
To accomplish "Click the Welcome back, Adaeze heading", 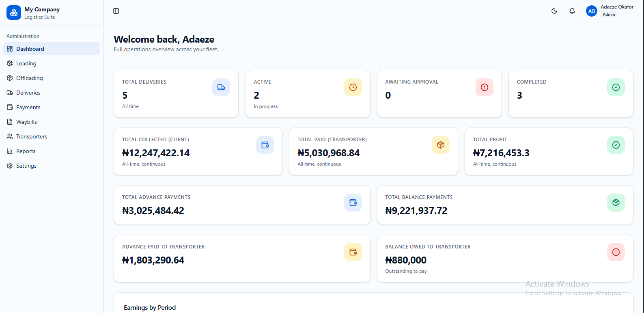I will 164,39.
